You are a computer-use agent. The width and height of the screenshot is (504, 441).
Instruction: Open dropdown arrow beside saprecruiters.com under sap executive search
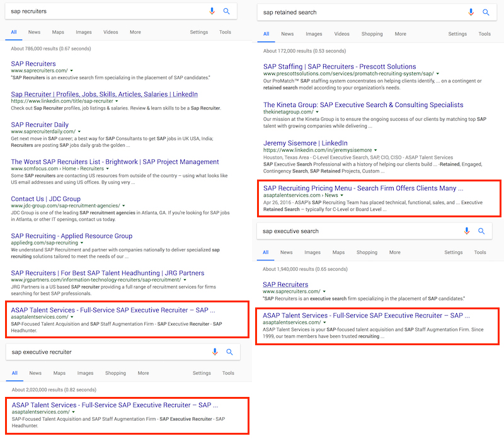click(x=324, y=292)
